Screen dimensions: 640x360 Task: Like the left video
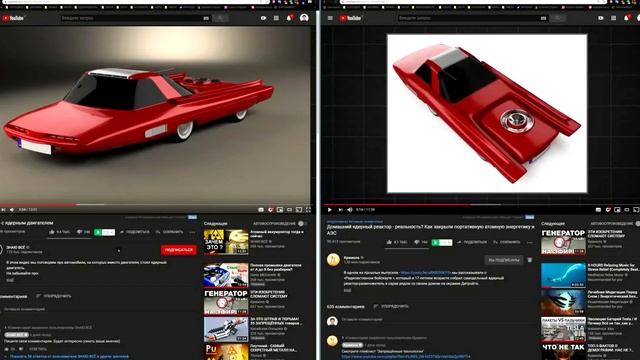[60, 232]
